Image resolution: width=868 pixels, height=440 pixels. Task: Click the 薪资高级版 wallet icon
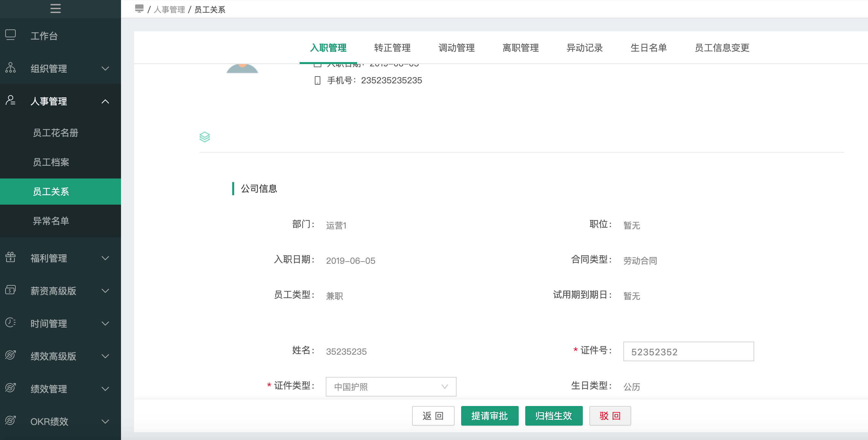10,290
